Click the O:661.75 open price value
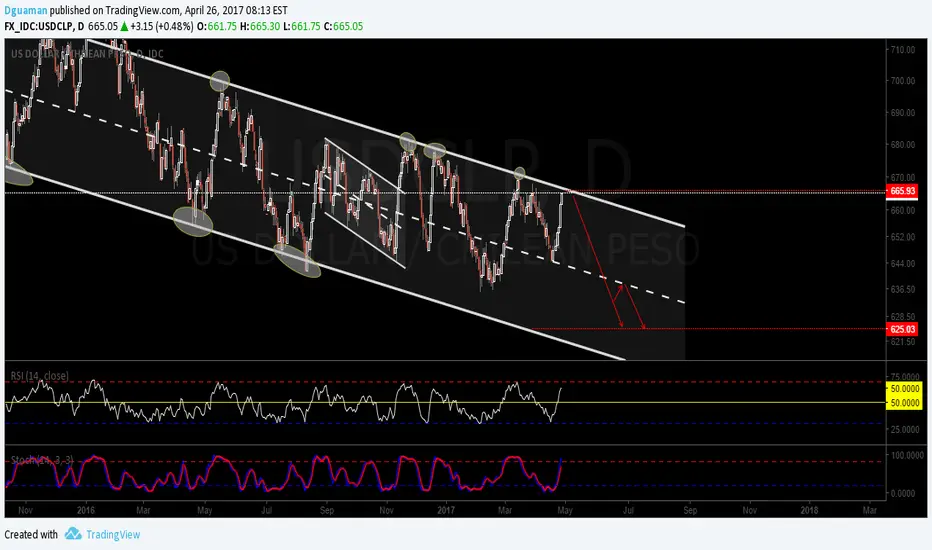This screenshot has height=550, width=932. [217, 26]
